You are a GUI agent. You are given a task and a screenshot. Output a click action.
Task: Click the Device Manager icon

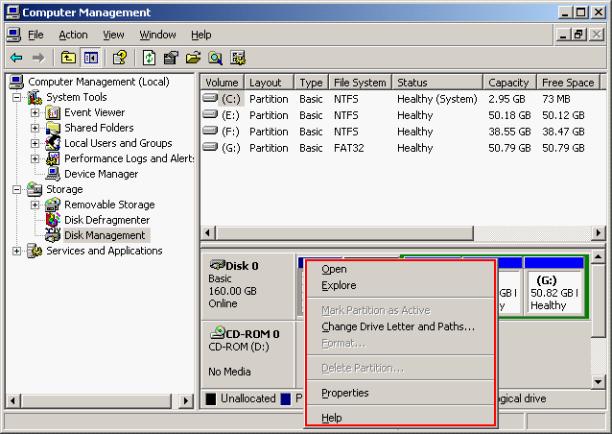click(x=53, y=174)
